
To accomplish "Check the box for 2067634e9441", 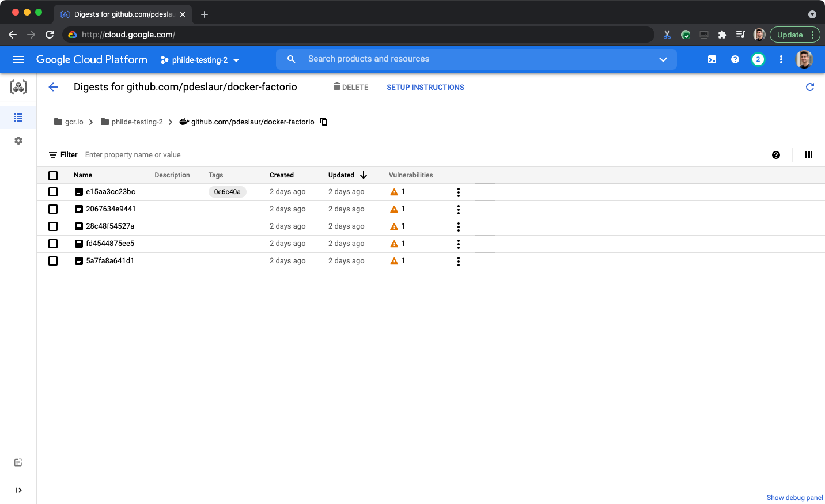I will pos(53,209).
